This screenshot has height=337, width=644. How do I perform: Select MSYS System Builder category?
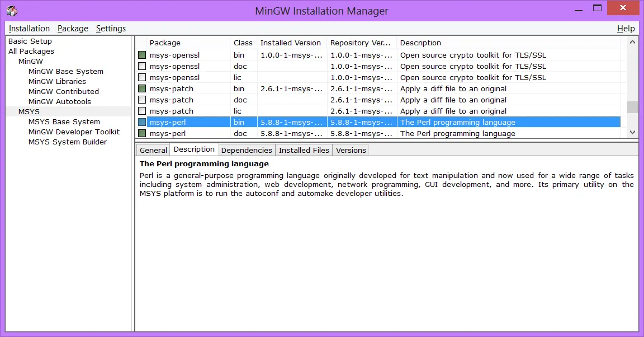coord(67,142)
